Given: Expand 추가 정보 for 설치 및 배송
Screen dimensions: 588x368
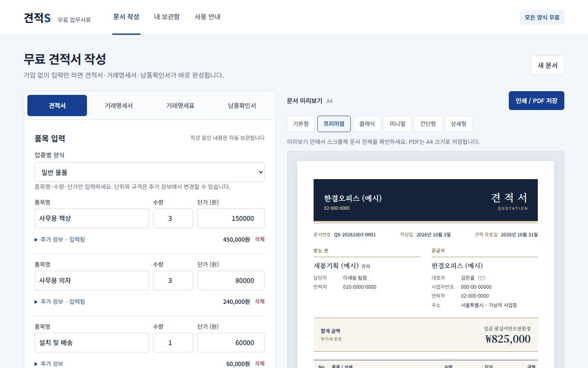Looking at the screenshot, I should pyautogui.click(x=49, y=364).
